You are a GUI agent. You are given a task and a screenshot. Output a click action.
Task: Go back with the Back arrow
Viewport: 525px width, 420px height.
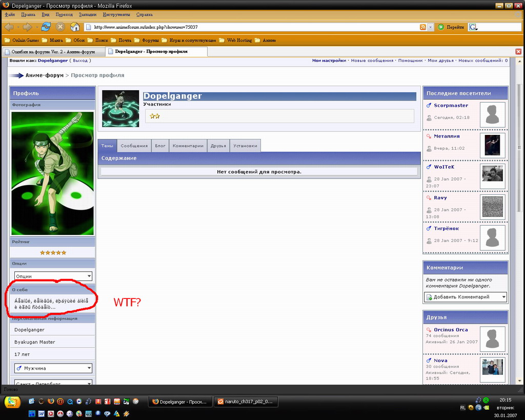pyautogui.click(x=9, y=27)
